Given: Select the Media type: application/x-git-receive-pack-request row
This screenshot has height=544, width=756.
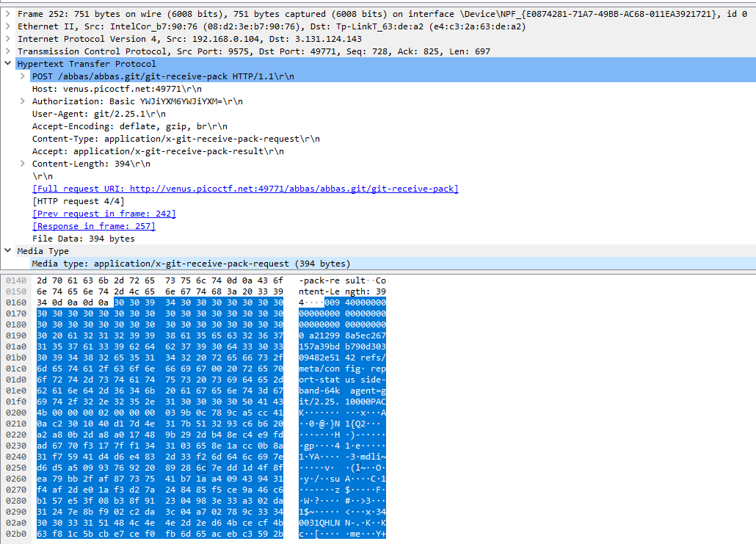Looking at the screenshot, I should click(x=191, y=264).
